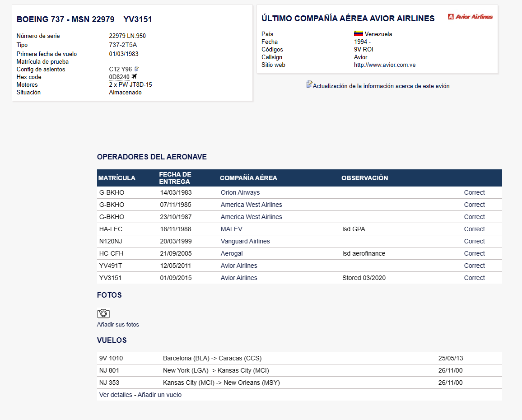
Task: Open the MALEV airline link
Action: [x=231, y=229]
